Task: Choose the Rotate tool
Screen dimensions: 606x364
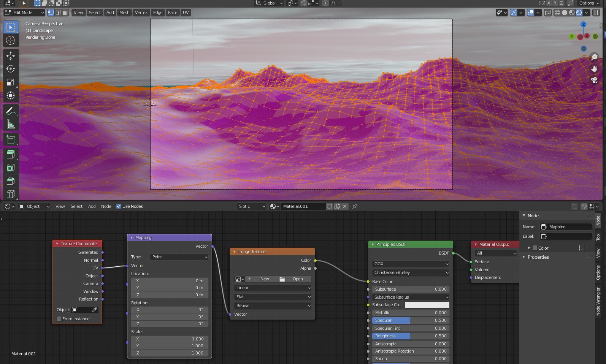Action: [11, 69]
